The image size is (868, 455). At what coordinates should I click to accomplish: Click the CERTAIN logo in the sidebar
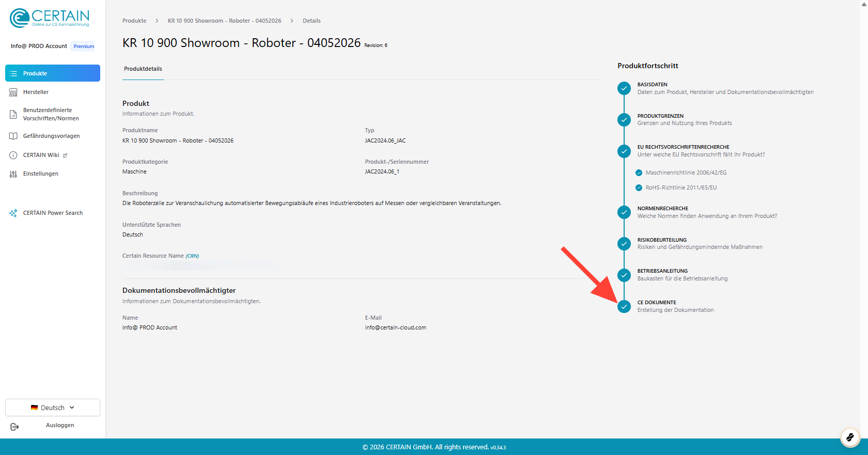click(x=50, y=18)
